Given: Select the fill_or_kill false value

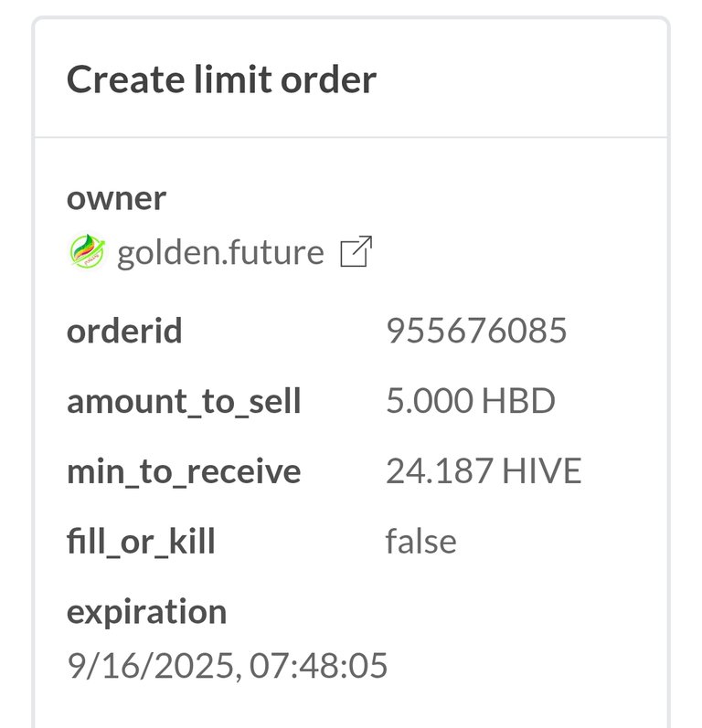Looking at the screenshot, I should (x=420, y=541).
